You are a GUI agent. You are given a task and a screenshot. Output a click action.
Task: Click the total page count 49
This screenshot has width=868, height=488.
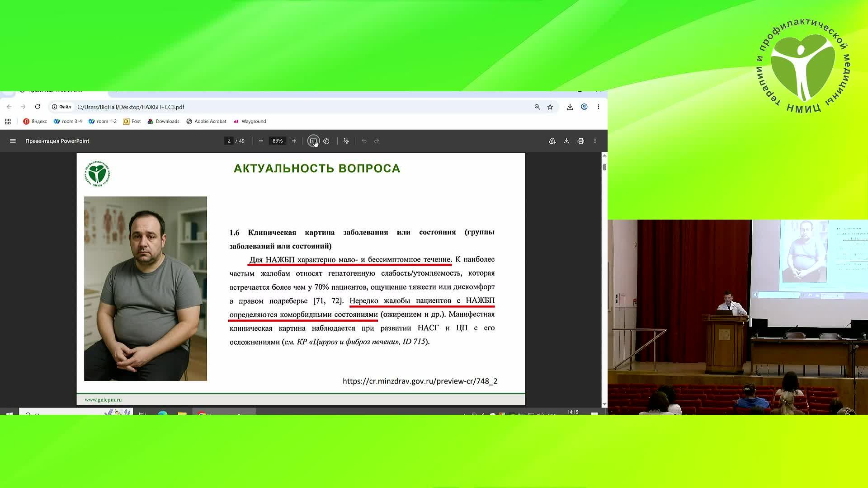pyautogui.click(x=242, y=141)
